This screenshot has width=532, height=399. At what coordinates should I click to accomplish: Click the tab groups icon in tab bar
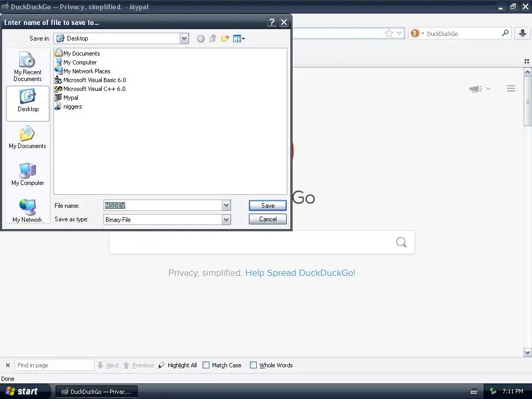point(527,61)
